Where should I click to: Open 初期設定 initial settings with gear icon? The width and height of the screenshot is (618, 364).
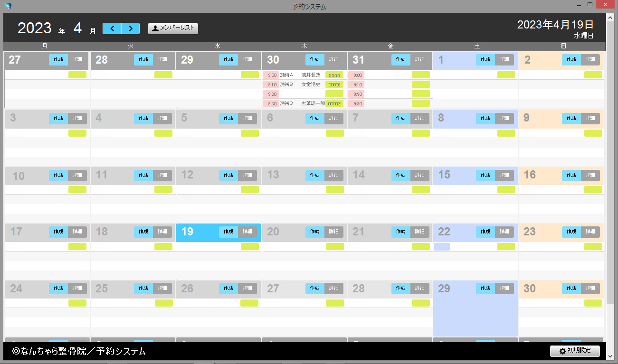[575, 351]
